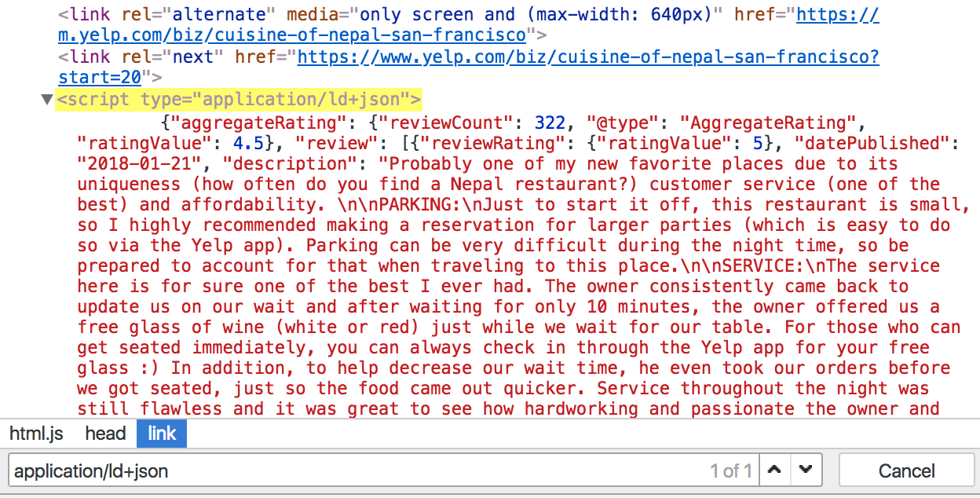Switch to the head tab
This screenshot has height=498, width=980.
[x=105, y=433]
